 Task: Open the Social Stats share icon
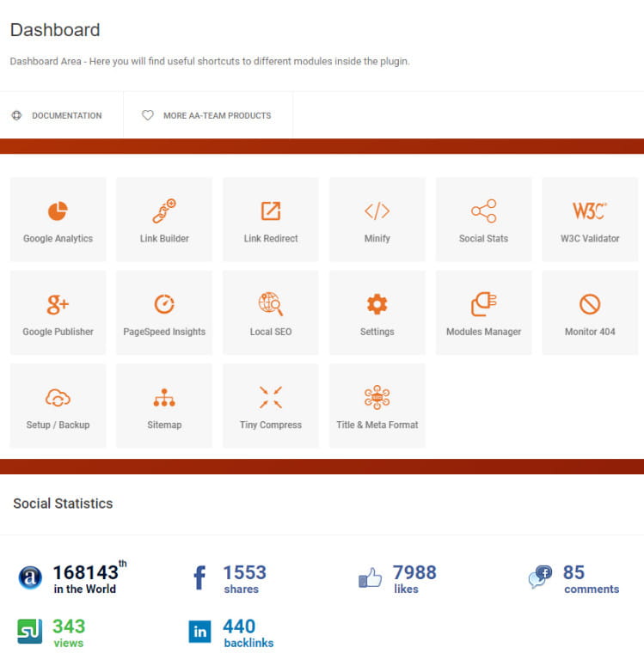pos(483,211)
